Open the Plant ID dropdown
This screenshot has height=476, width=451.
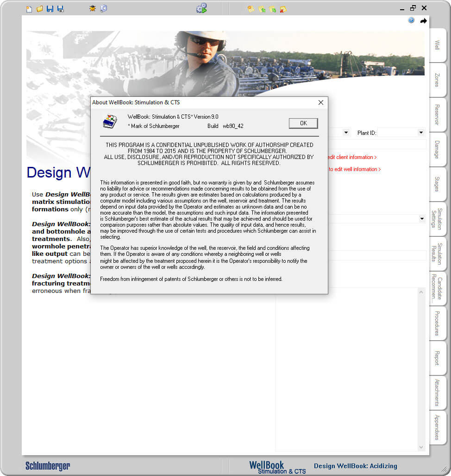(420, 133)
